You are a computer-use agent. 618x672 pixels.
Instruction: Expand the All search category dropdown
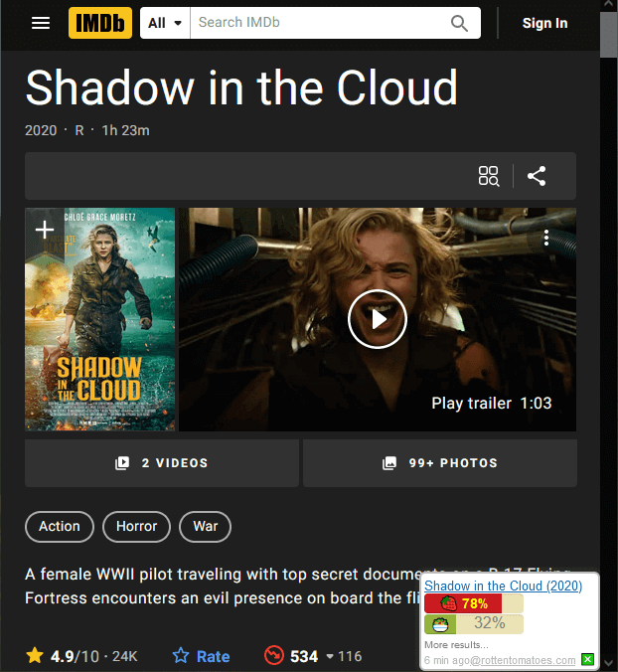(165, 23)
